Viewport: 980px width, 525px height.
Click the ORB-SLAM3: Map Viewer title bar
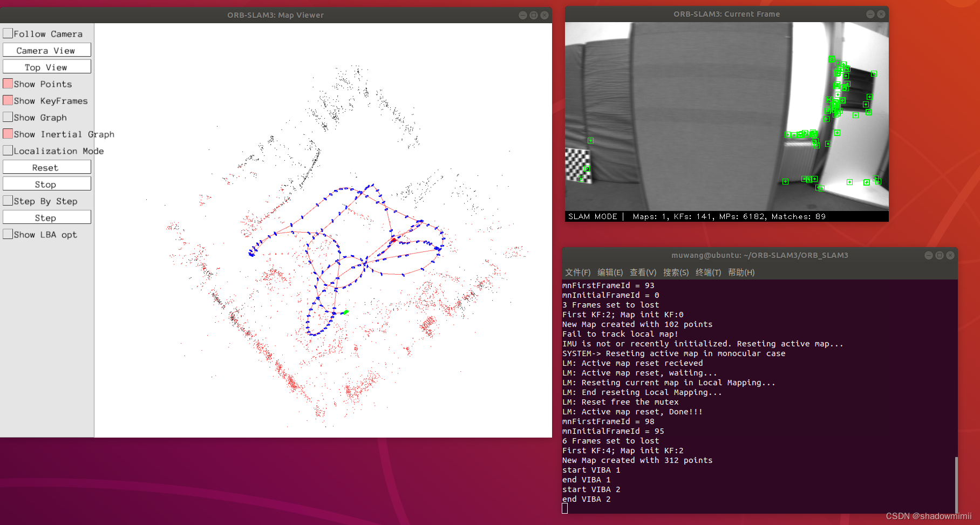coord(275,15)
